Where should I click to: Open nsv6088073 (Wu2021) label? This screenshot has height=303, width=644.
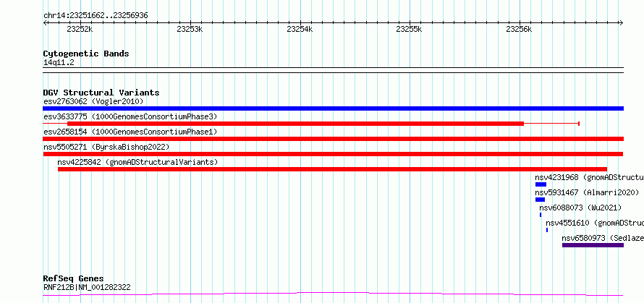[580, 208]
